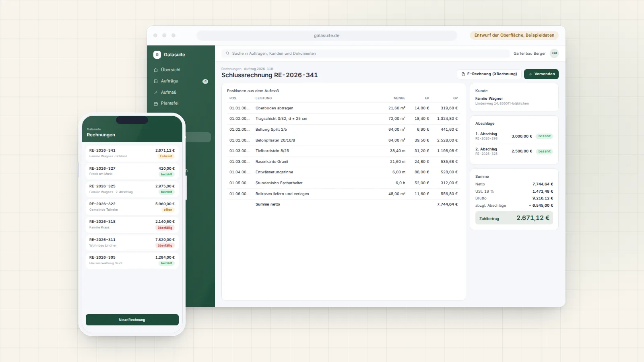Open RE-2026-327 Praxis am Markt invoice

(132, 171)
